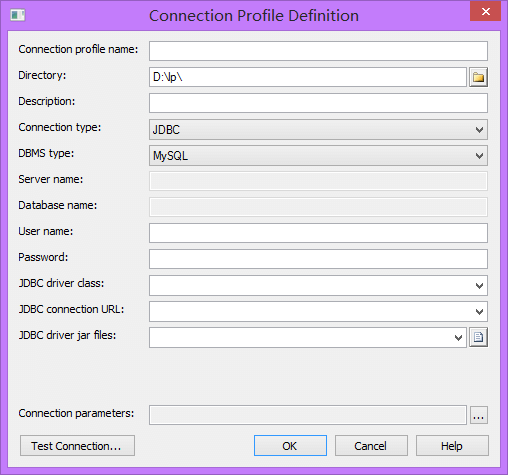Browse for directory using folder icon
The width and height of the screenshot is (508, 475).
478,77
